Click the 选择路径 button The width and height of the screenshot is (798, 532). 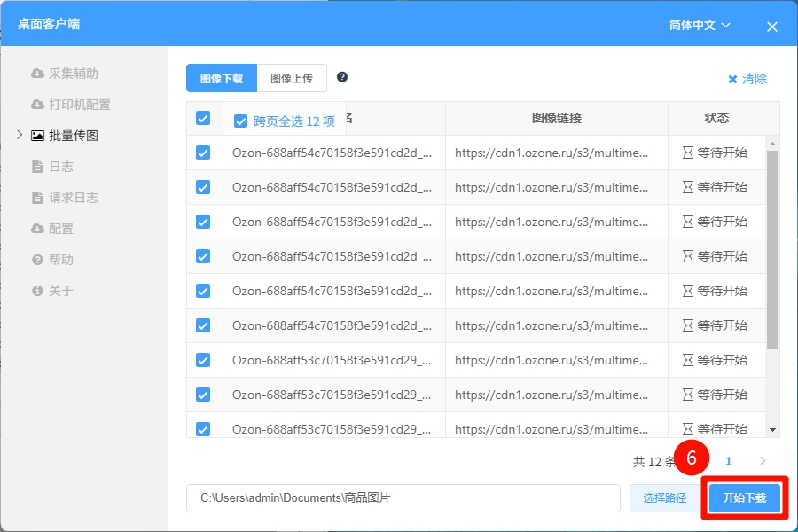click(664, 498)
